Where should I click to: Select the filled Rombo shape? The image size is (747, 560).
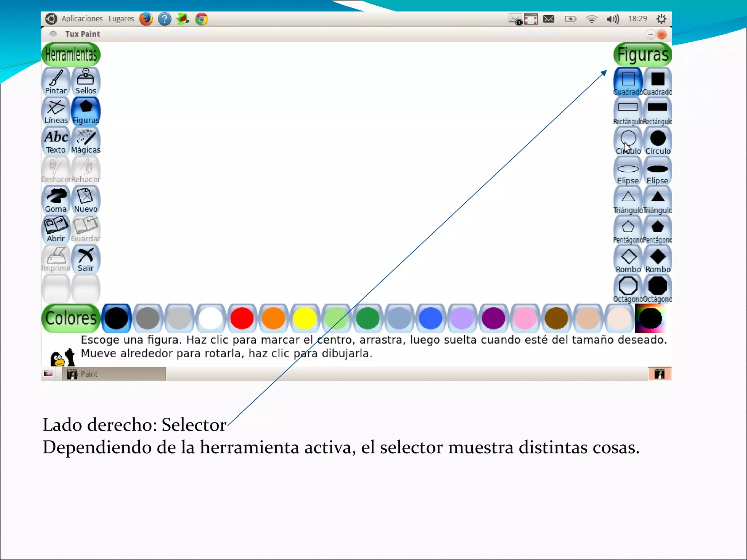[657, 260]
